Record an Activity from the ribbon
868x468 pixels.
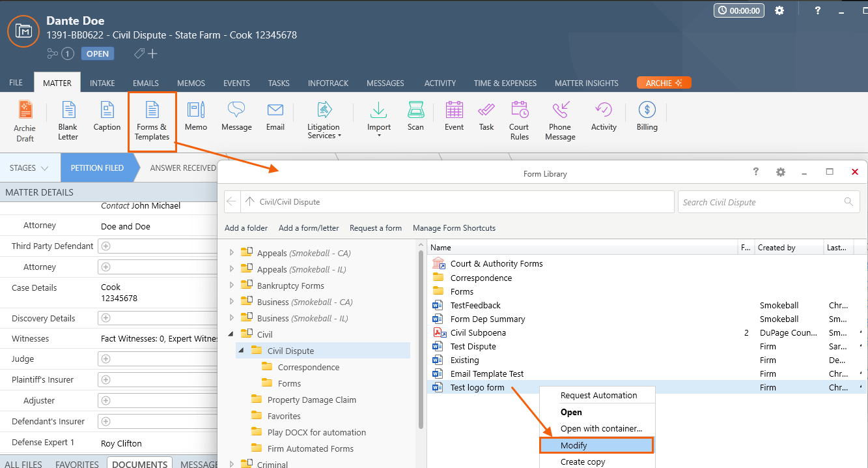click(604, 117)
